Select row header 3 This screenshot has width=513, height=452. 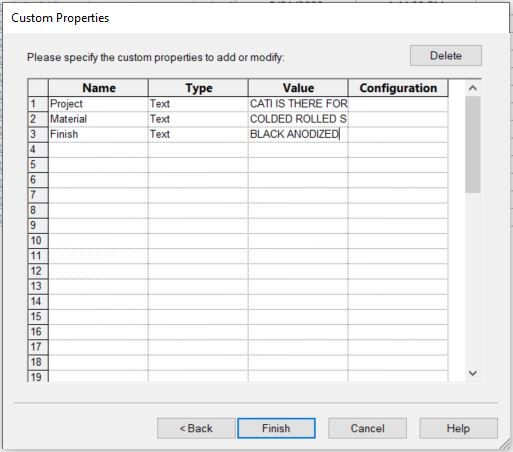click(x=38, y=134)
